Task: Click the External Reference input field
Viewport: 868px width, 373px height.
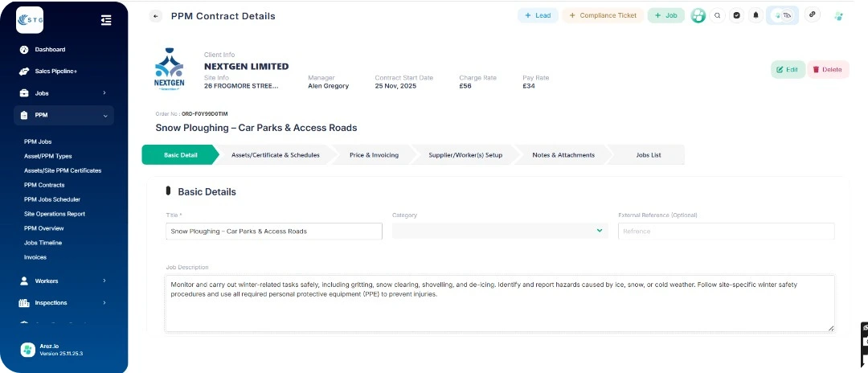Action: (726, 231)
